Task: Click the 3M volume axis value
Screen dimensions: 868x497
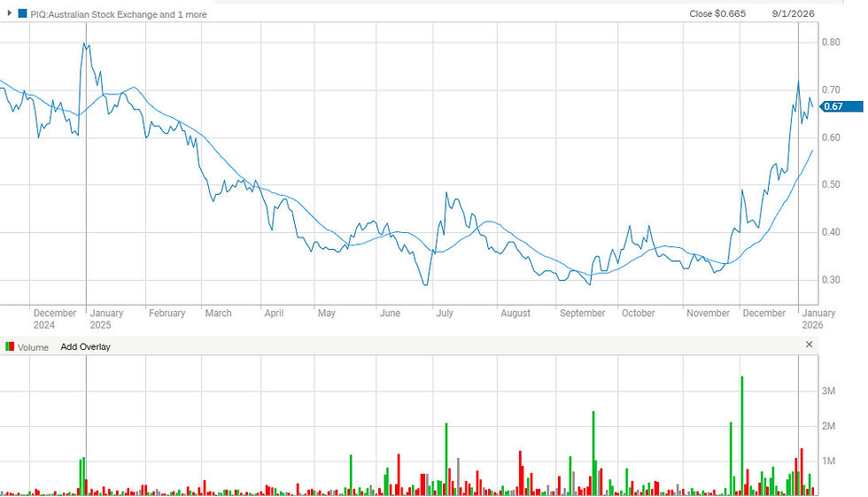Action: tap(828, 392)
